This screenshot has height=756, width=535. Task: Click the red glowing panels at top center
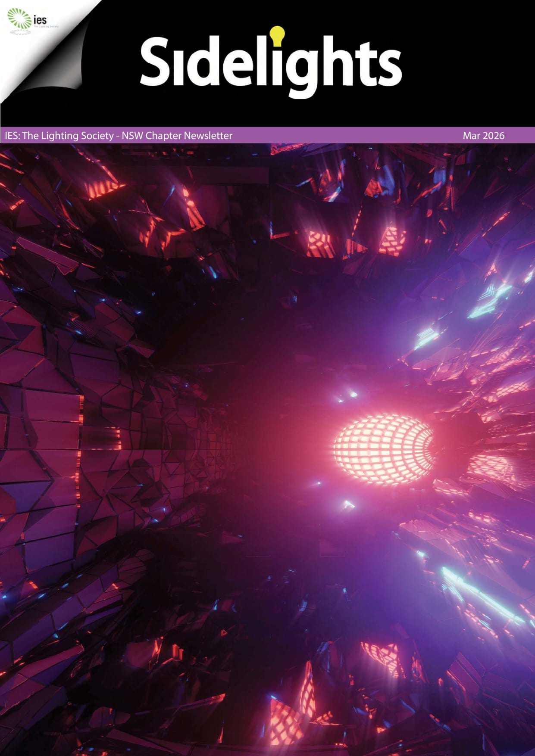pyautogui.click(x=321, y=243)
